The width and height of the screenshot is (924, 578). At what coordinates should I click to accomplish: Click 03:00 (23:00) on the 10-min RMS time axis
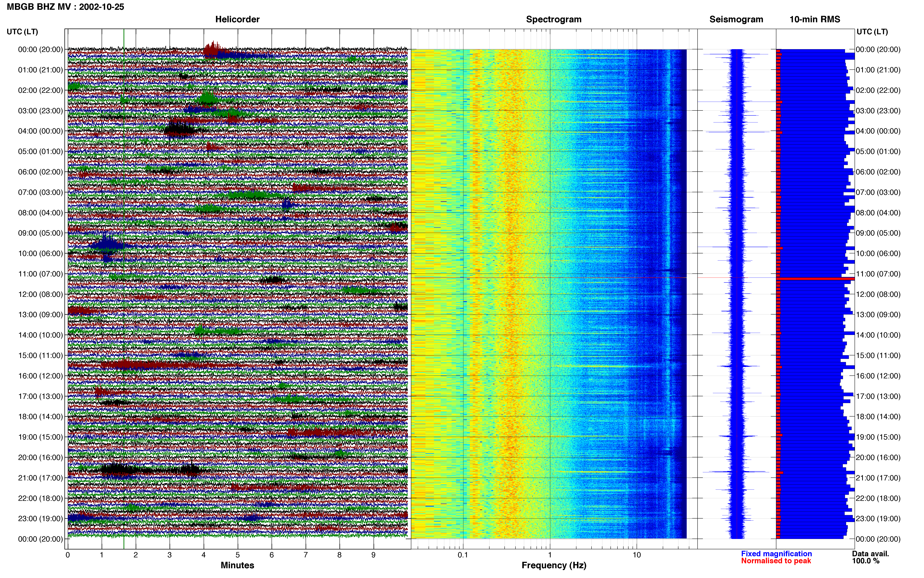click(x=878, y=111)
